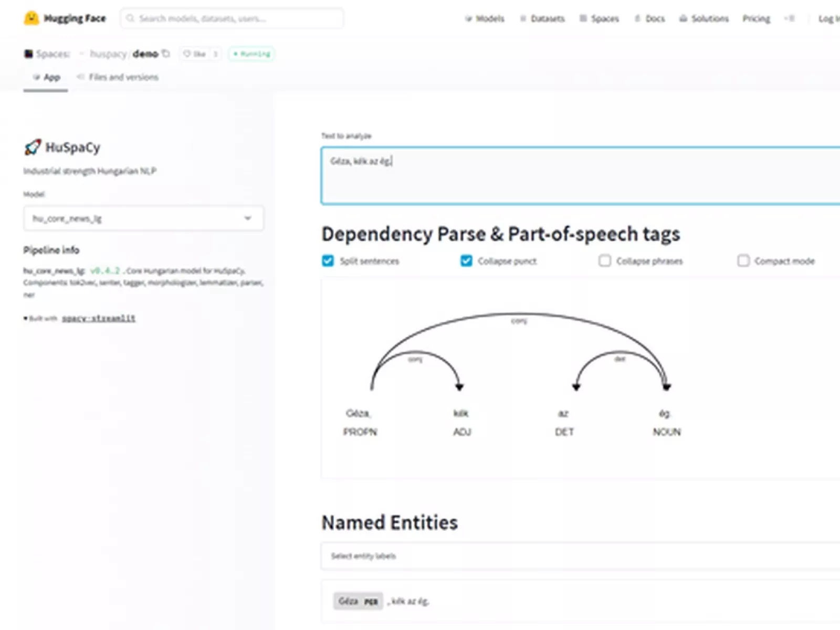The height and width of the screenshot is (630, 840).
Task: Disable the Collapse punct checkbox
Action: [x=466, y=261]
